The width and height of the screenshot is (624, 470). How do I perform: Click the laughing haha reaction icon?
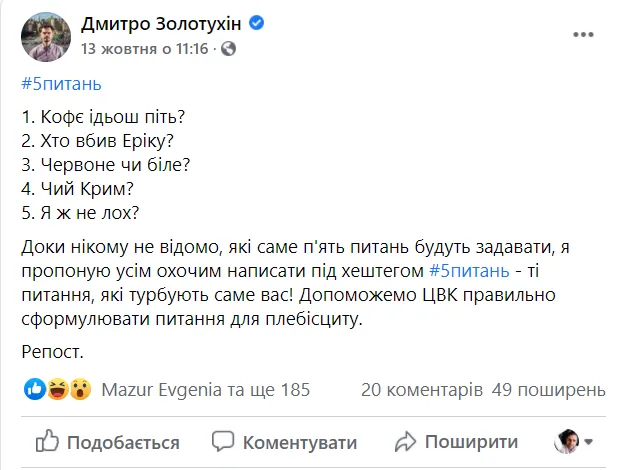click(x=57, y=388)
